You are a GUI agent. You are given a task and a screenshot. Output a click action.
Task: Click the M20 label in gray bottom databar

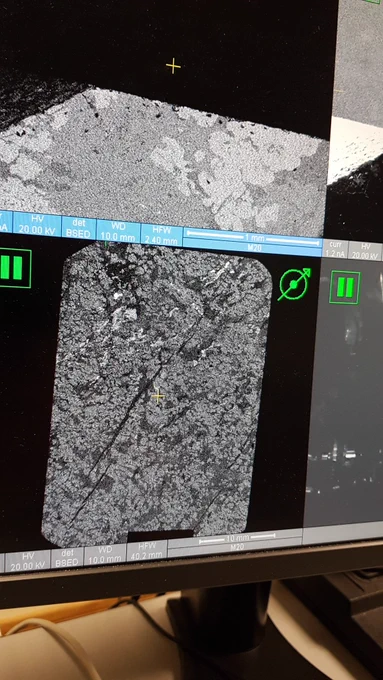236,547
